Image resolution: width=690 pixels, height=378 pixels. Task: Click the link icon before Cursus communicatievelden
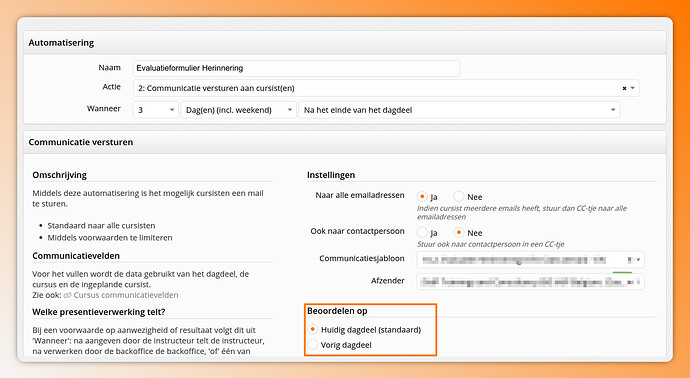pyautogui.click(x=67, y=295)
